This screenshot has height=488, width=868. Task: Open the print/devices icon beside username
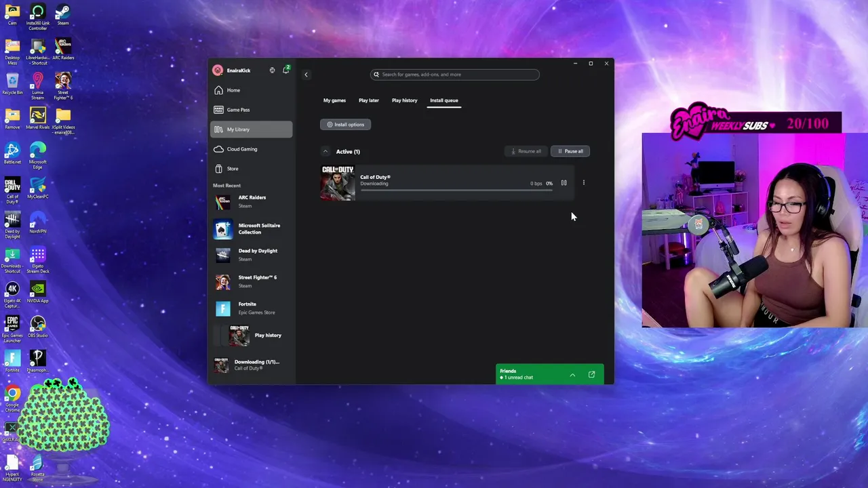click(272, 70)
